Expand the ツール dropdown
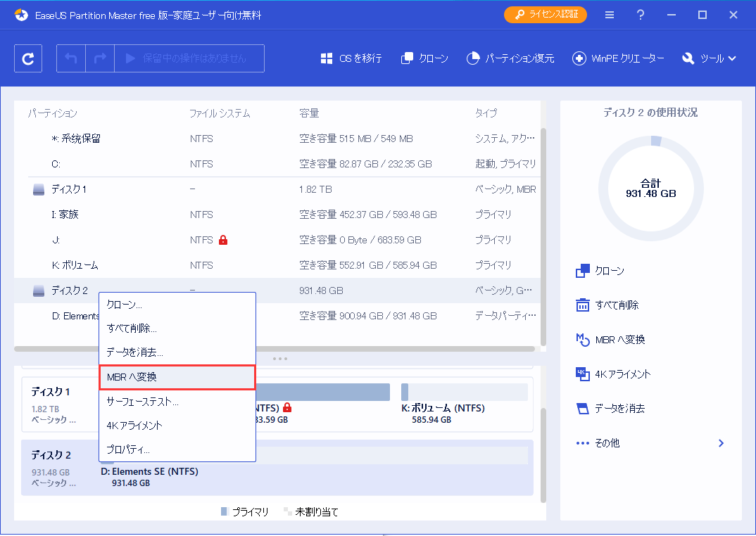 tap(709, 58)
